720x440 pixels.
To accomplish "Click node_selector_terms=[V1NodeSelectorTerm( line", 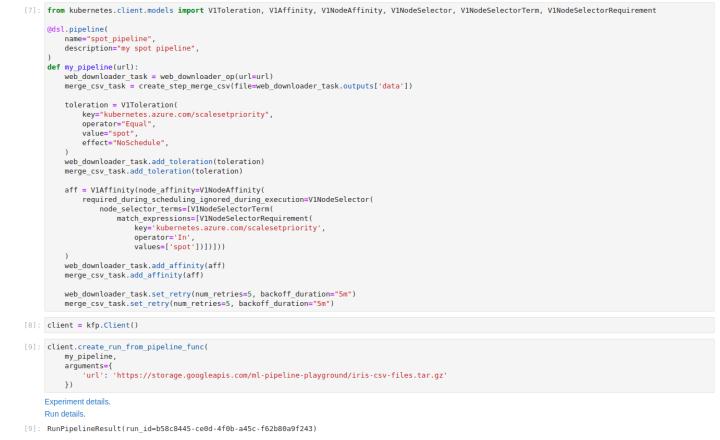I will click(186, 209).
